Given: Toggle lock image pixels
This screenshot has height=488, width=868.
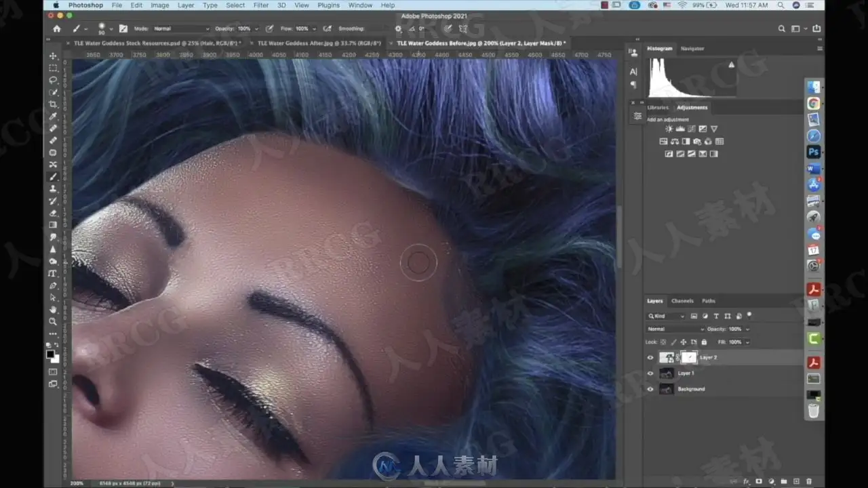Looking at the screenshot, I should 673,342.
